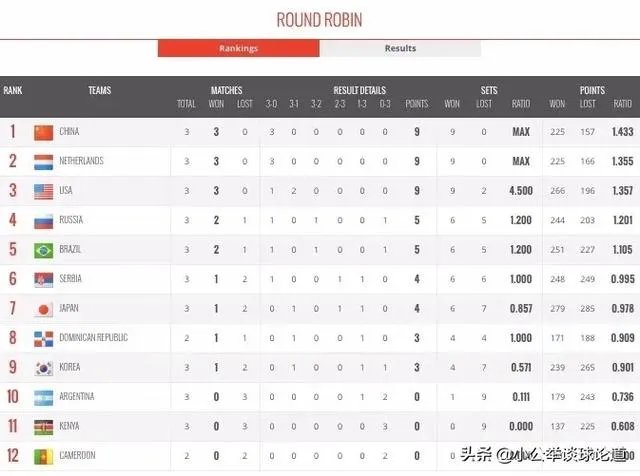The height and width of the screenshot is (476, 640).
Task: Select the Rankings tab
Action: click(238, 48)
